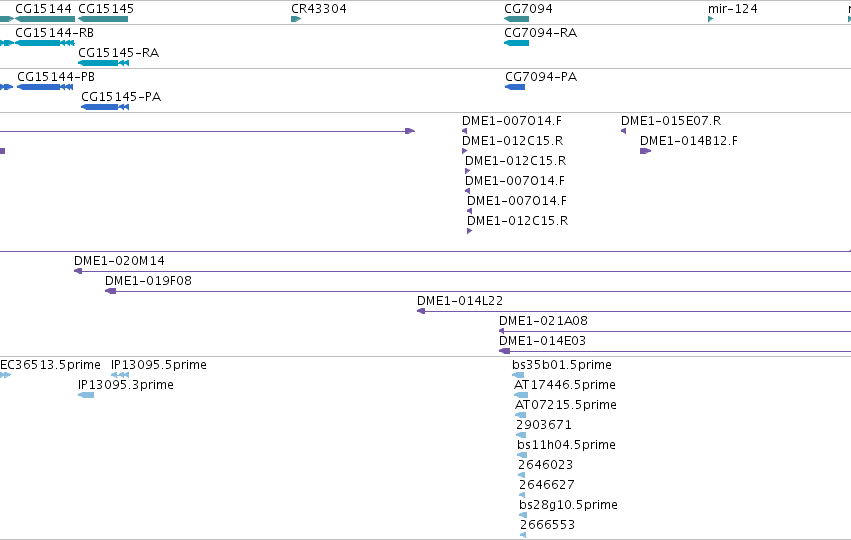
Task: Click the light blue glyph under AT17446.5prime
Action: [x=520, y=395]
